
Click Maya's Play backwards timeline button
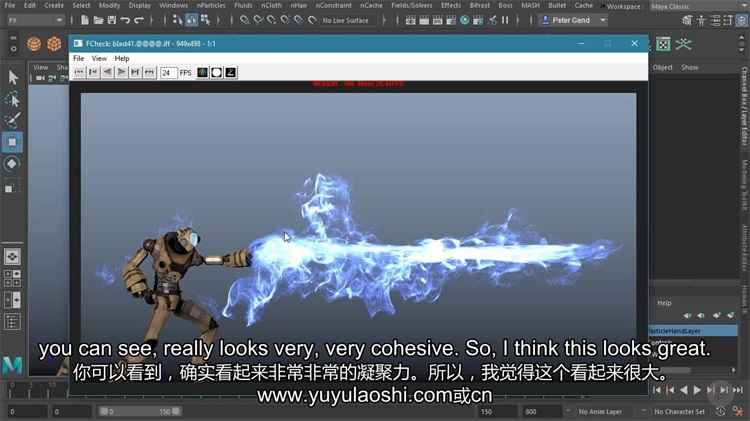coord(684,390)
